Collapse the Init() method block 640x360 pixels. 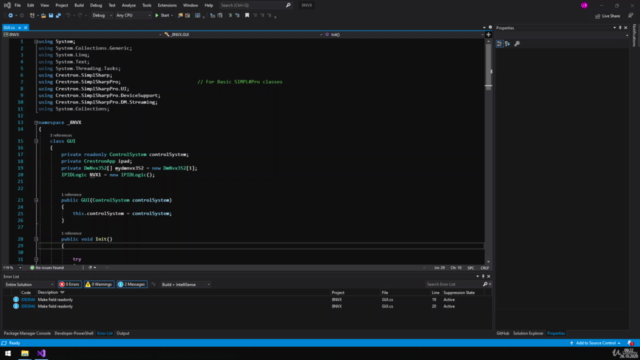coord(36,239)
